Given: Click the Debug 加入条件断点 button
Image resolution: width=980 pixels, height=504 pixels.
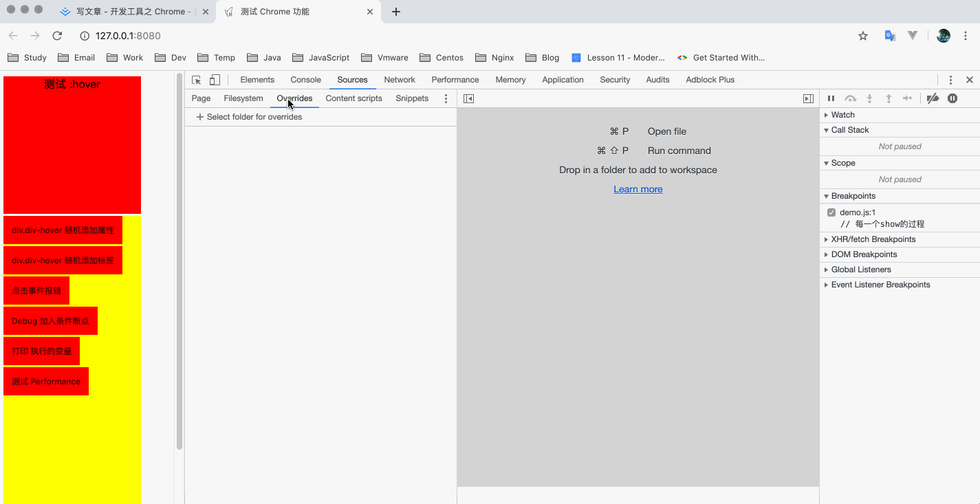Looking at the screenshot, I should pyautogui.click(x=50, y=320).
